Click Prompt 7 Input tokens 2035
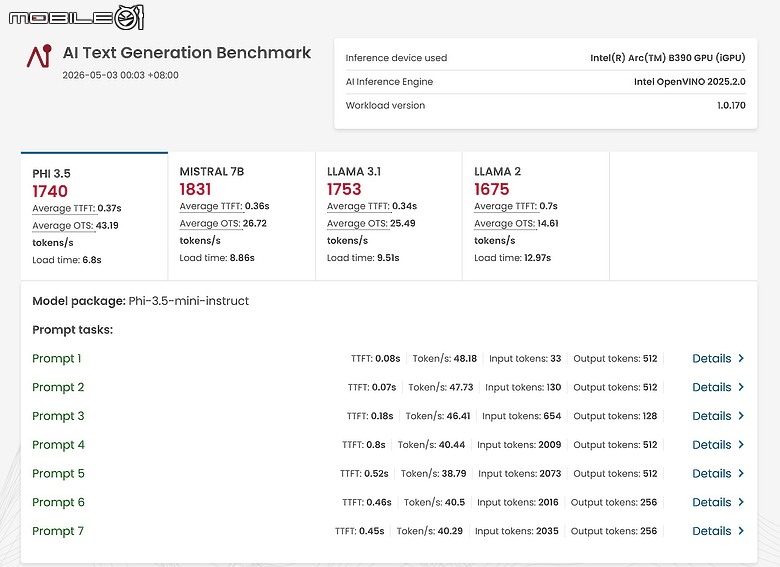This screenshot has height=567, width=780. (x=517, y=531)
